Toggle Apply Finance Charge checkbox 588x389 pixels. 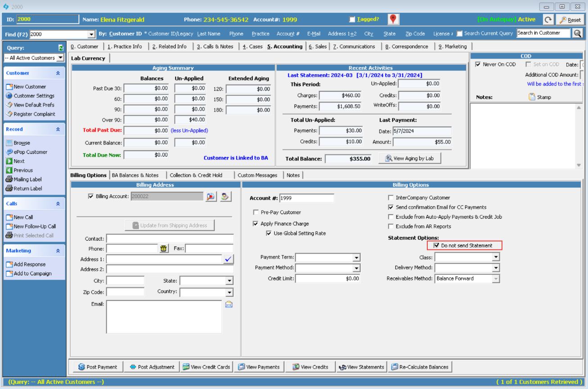(256, 224)
